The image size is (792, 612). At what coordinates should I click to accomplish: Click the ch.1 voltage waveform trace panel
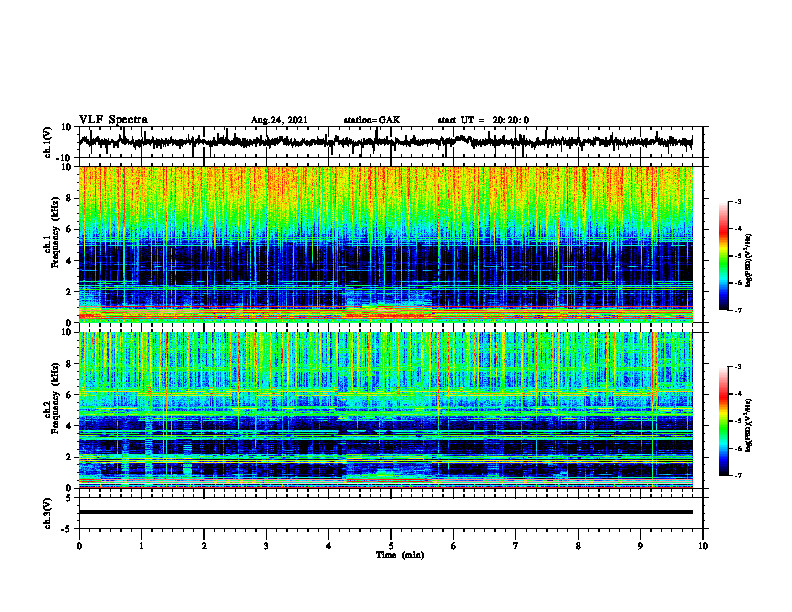pyautogui.click(x=390, y=142)
